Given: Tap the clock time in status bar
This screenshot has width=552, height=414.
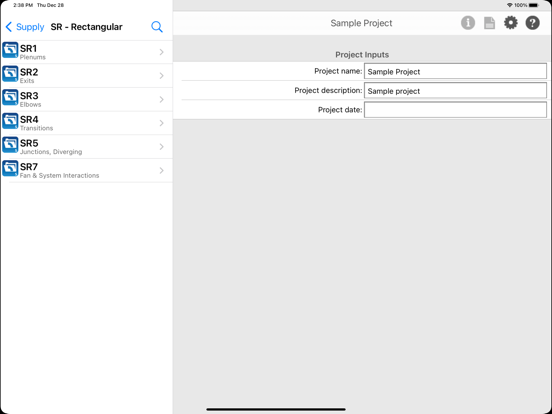Looking at the screenshot, I should (x=23, y=5).
